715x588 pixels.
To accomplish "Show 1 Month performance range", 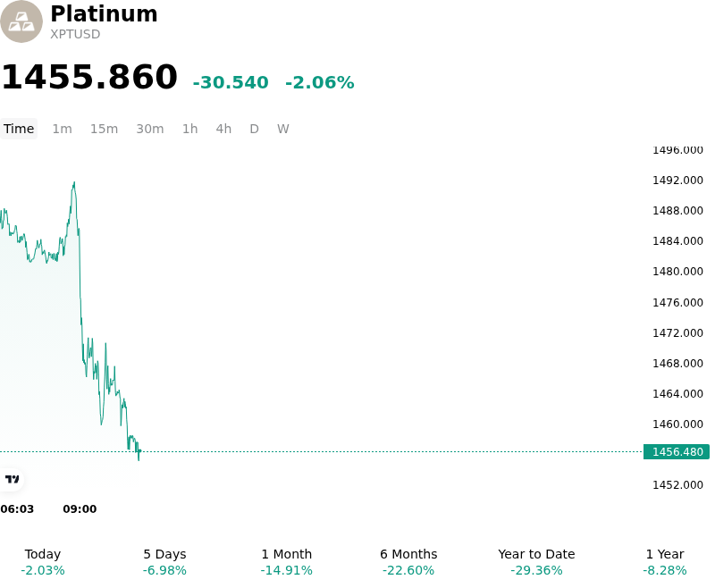I will tap(286, 562).
